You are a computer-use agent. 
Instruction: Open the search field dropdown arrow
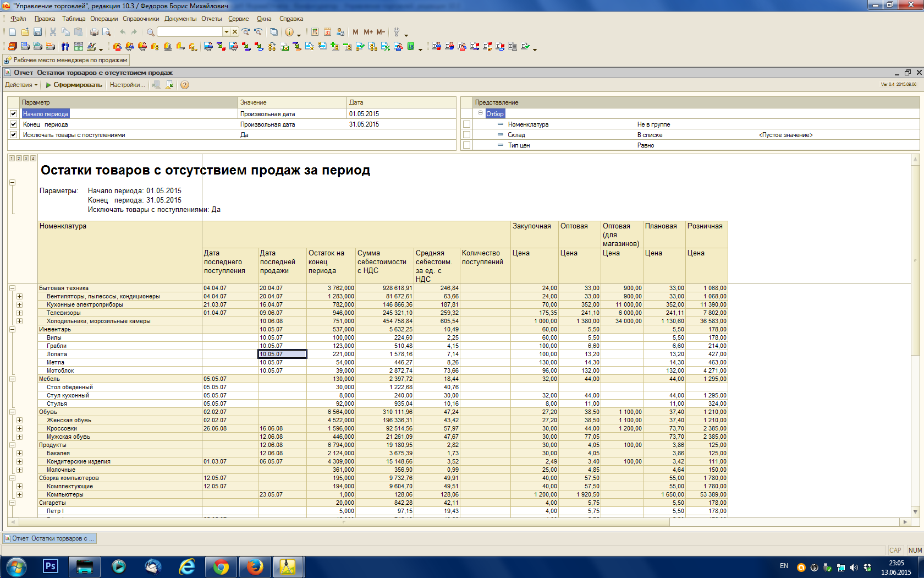click(x=226, y=32)
